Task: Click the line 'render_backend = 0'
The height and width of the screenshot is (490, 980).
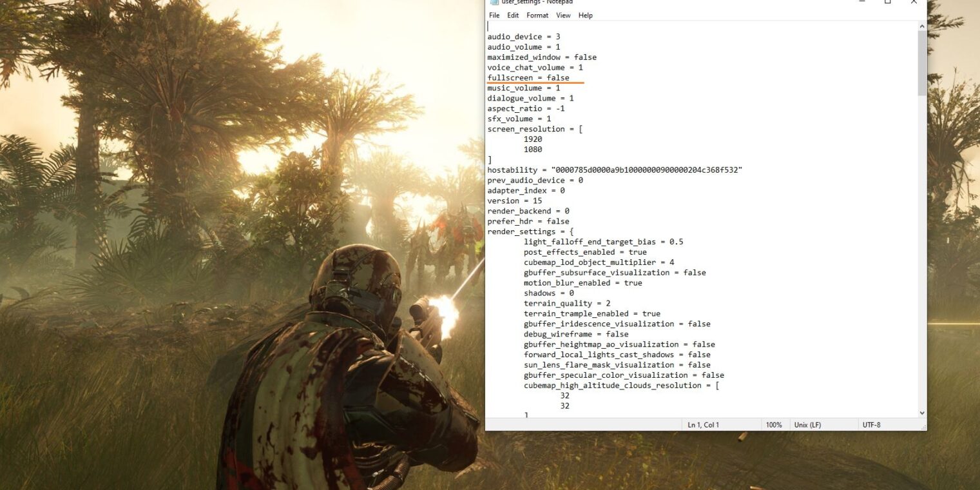Action: pyautogui.click(x=528, y=211)
